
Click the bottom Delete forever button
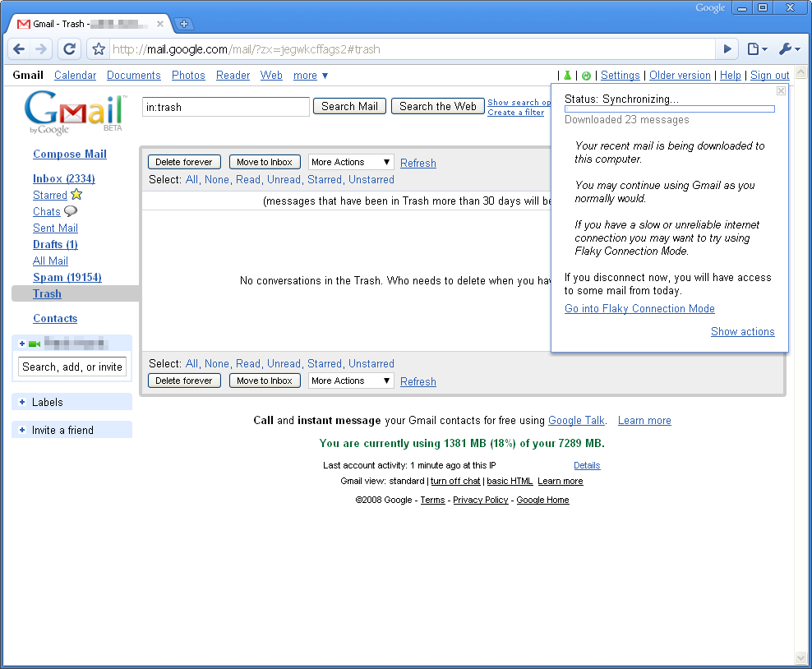pos(184,381)
